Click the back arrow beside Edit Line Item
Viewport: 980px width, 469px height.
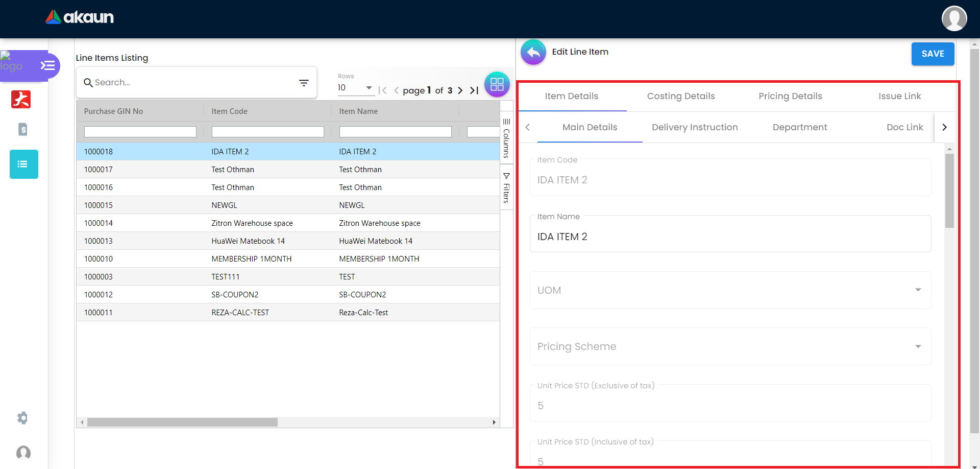[533, 52]
